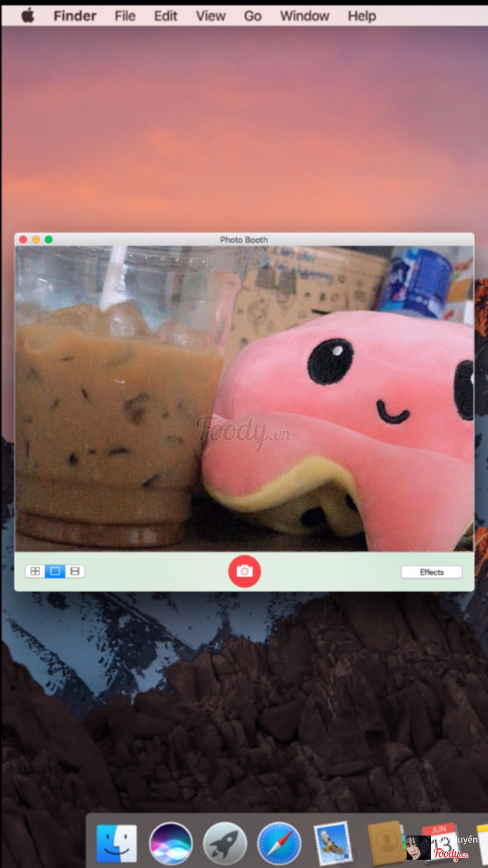Screen dimensions: 488x868
Task: Launch Siri from the dock
Action: pyautogui.click(x=171, y=844)
